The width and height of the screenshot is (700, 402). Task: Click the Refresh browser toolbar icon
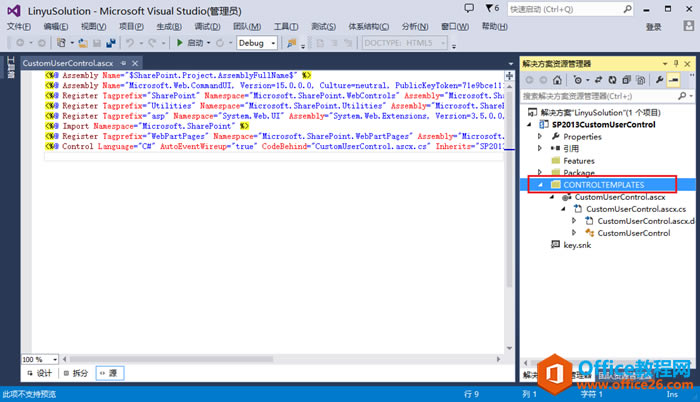pos(220,43)
